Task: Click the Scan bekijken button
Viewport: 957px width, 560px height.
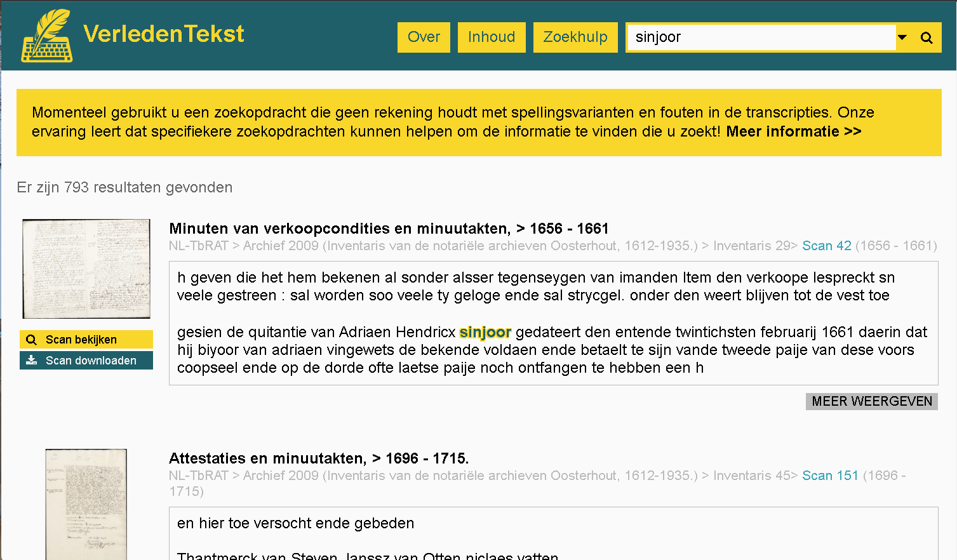Action: (x=86, y=340)
